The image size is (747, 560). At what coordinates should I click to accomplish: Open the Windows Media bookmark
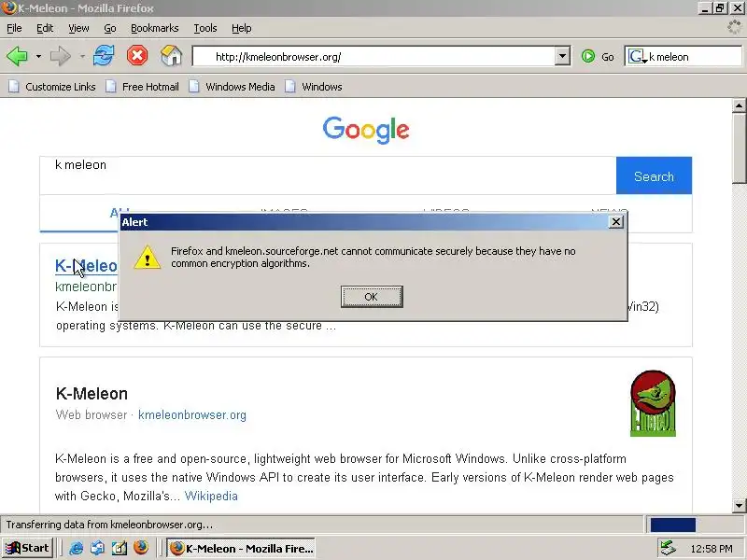pyautogui.click(x=232, y=87)
